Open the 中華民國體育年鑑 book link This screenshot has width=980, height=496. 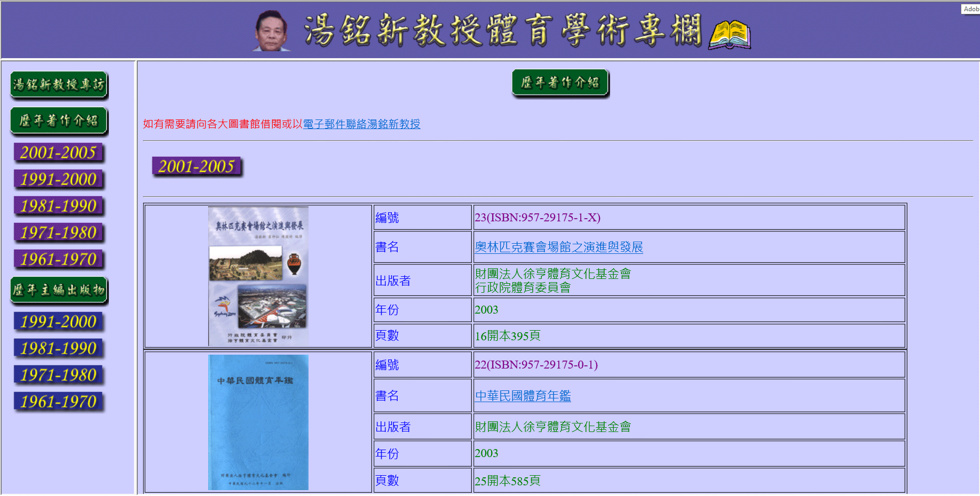523,396
